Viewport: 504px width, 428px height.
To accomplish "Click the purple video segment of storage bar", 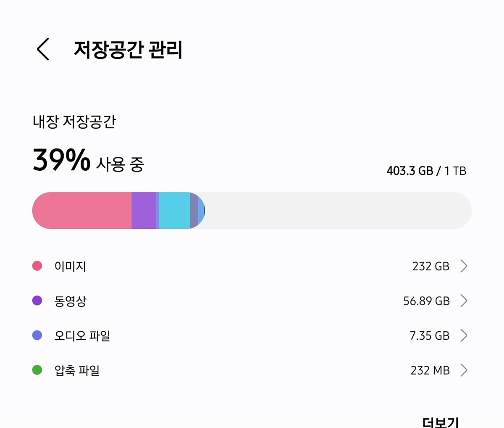I will tap(143, 211).
